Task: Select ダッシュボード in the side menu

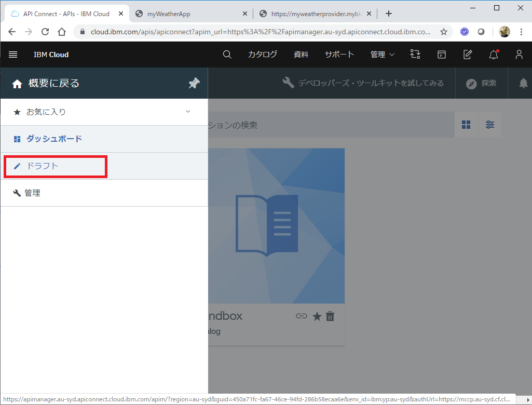Action: pos(104,139)
